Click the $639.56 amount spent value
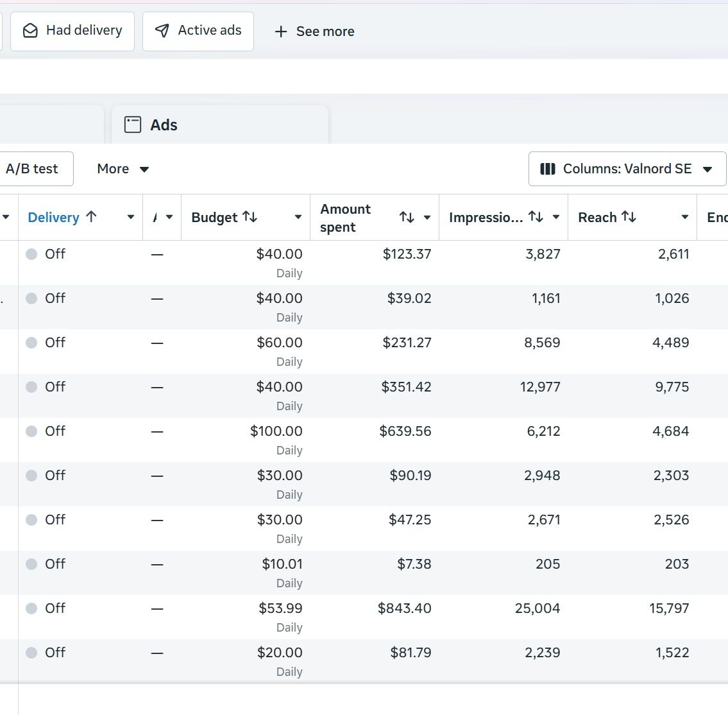This screenshot has width=728, height=715. coord(405,431)
